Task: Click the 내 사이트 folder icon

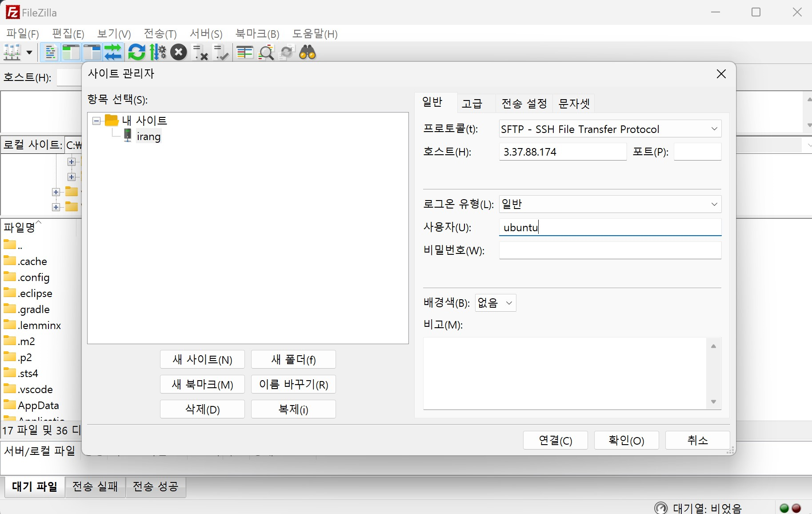Action: (x=112, y=120)
